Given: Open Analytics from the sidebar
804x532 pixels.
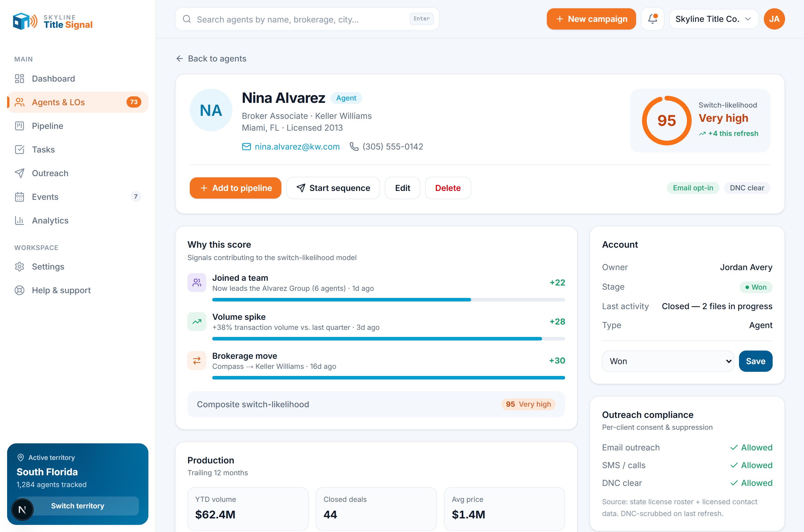Looking at the screenshot, I should click(78, 220).
